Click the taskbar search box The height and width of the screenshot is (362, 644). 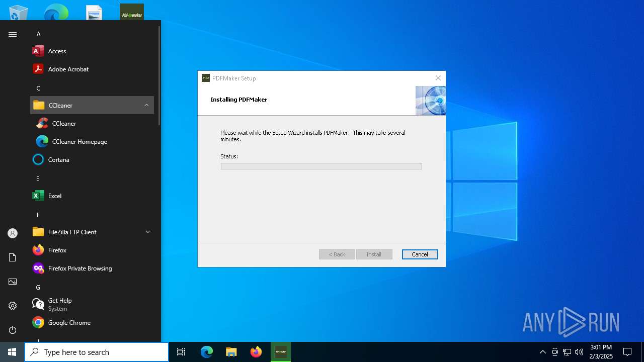click(x=97, y=352)
